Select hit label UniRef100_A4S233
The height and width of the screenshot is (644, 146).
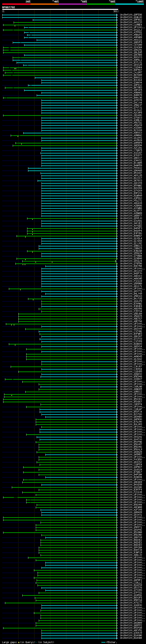point(131,22)
